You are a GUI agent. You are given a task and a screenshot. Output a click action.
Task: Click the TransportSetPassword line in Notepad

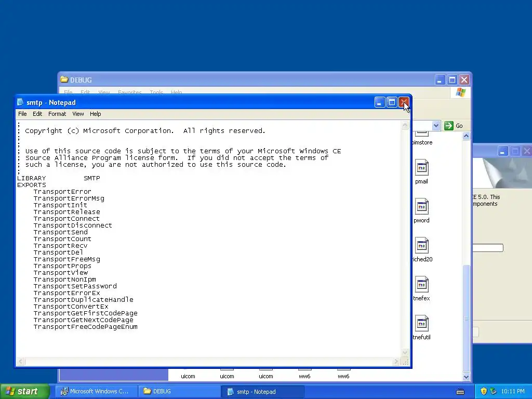pyautogui.click(x=75, y=286)
